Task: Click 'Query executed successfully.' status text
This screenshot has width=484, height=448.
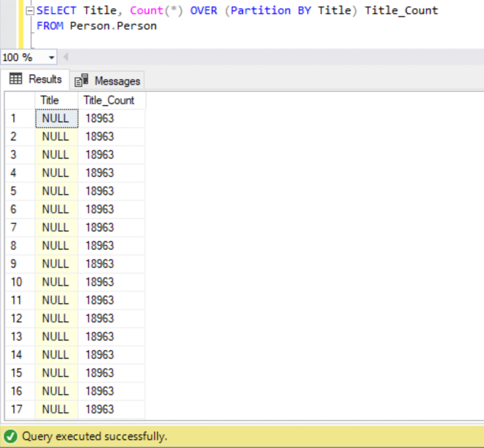Action: coord(95,437)
